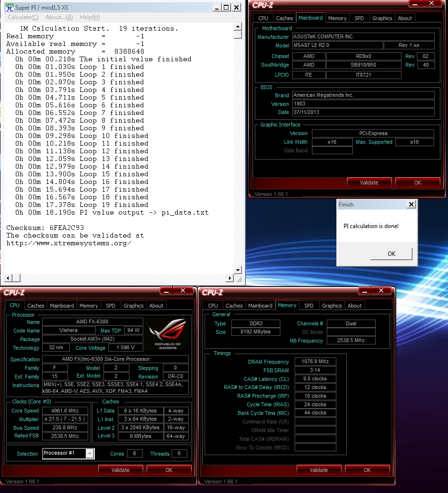
Task: Click the Super PI app icon in title bar
Action: click(10, 7)
